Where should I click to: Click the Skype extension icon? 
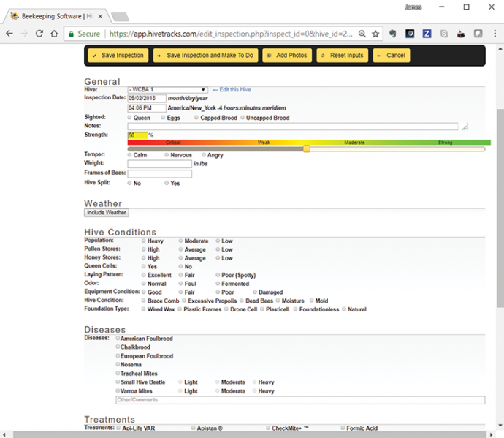coord(443,34)
